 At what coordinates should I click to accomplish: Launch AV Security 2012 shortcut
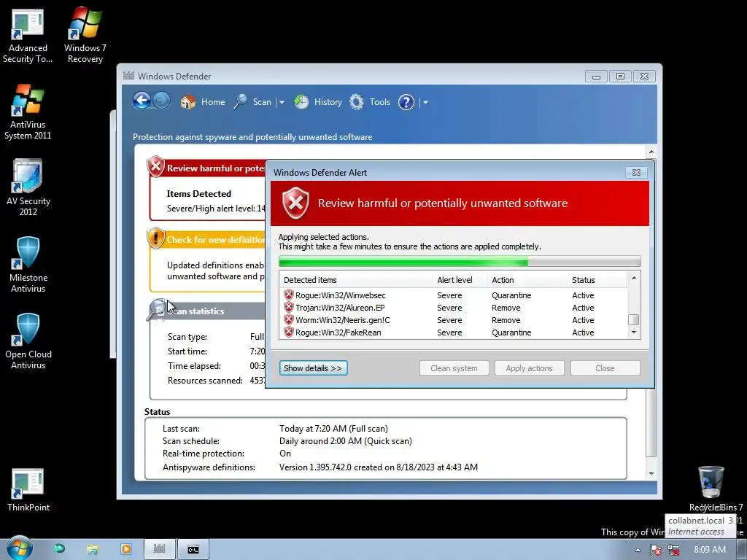click(28, 188)
